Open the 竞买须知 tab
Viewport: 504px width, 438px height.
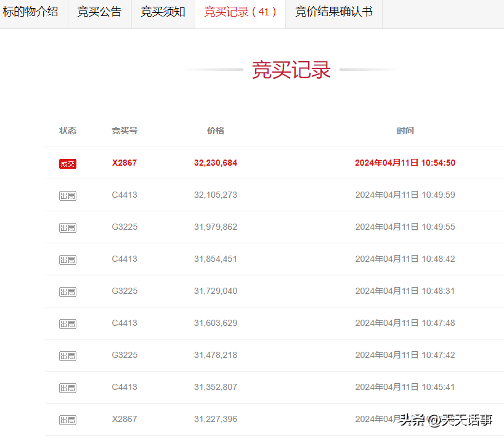(163, 12)
